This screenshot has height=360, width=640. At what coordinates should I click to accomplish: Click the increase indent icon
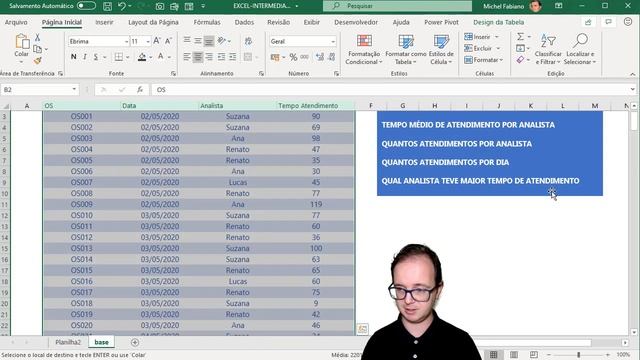233,57
